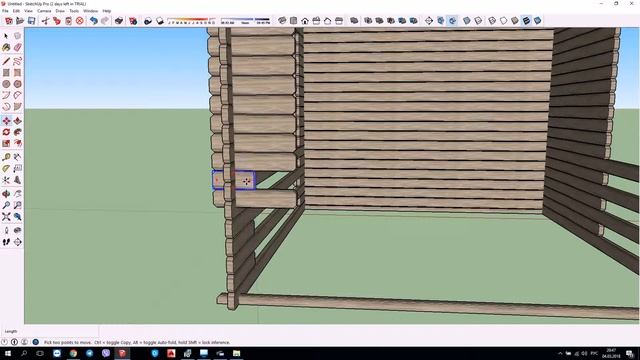The height and width of the screenshot is (360, 640).
Task: Activate the Push/Pull tool
Action: (18, 120)
